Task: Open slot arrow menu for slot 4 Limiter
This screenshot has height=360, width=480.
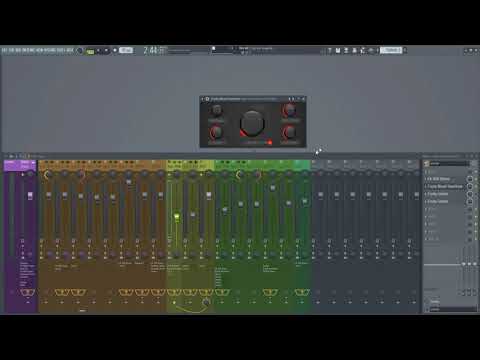Action: [x=426, y=194]
